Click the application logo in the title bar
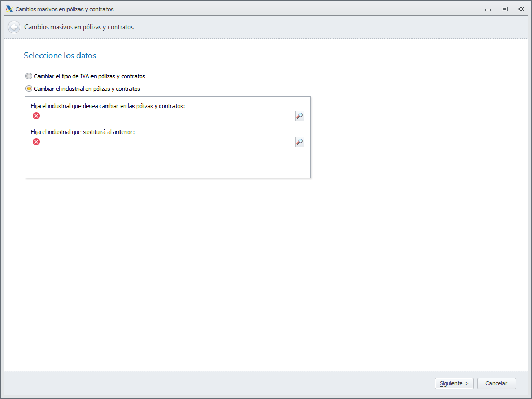Viewport: 532px width, 399px height. (x=9, y=9)
